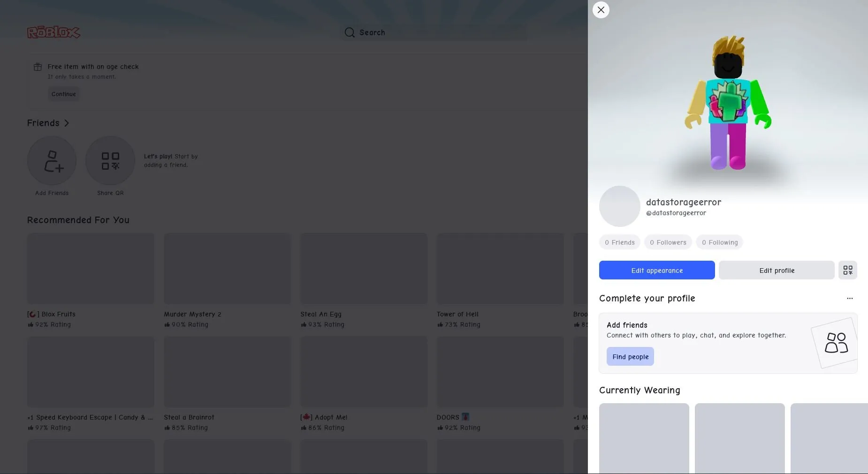The width and height of the screenshot is (868, 474).
Task: Open the three-dot menu for Complete your profile
Action: (850, 298)
